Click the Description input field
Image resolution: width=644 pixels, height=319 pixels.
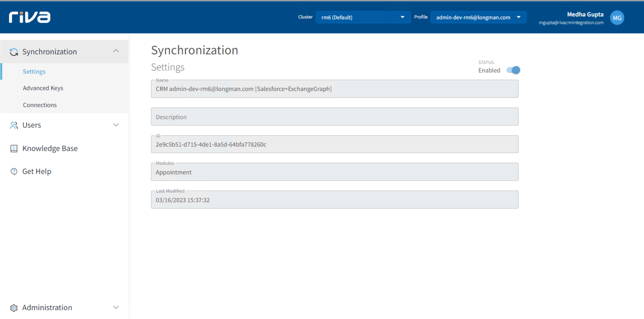tap(335, 117)
